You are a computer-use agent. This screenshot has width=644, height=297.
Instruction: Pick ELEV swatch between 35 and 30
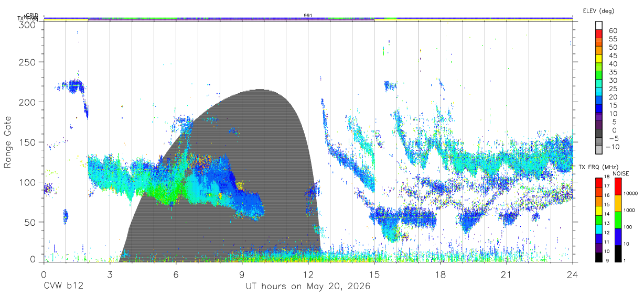[x=599, y=75]
